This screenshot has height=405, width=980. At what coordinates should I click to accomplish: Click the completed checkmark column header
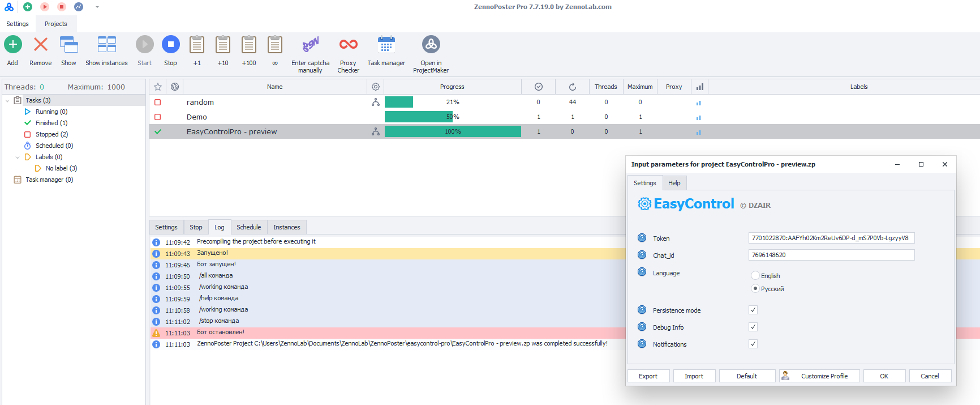coord(539,87)
